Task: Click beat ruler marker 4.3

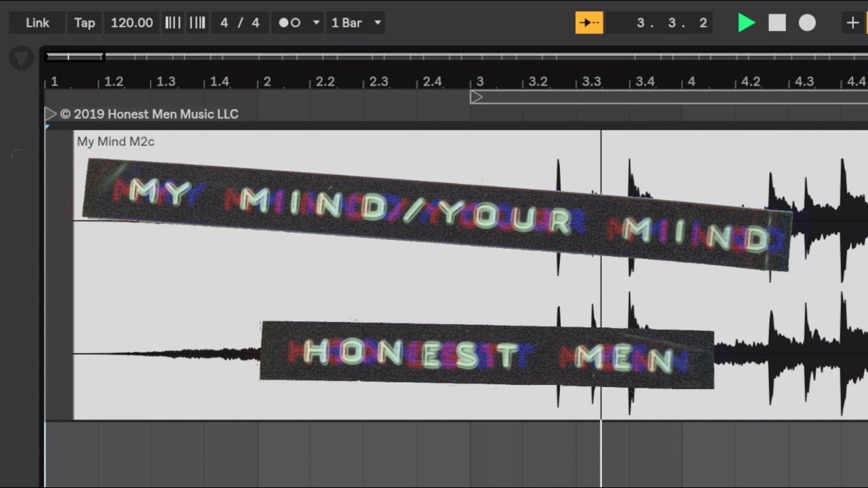Action: pos(804,82)
